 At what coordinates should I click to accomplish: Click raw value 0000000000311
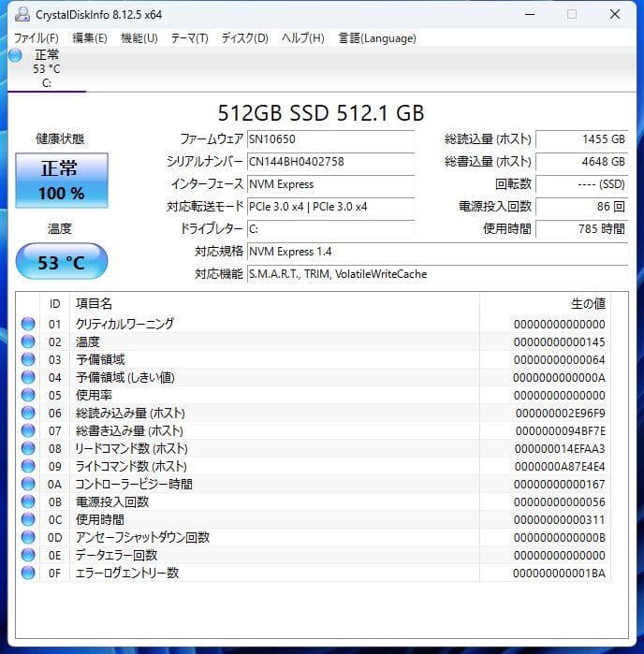(x=559, y=520)
